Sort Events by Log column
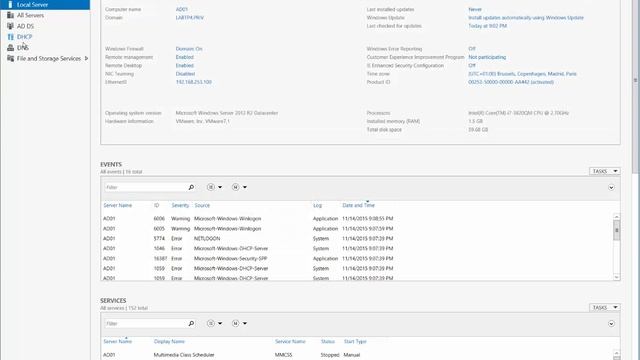 point(317,205)
